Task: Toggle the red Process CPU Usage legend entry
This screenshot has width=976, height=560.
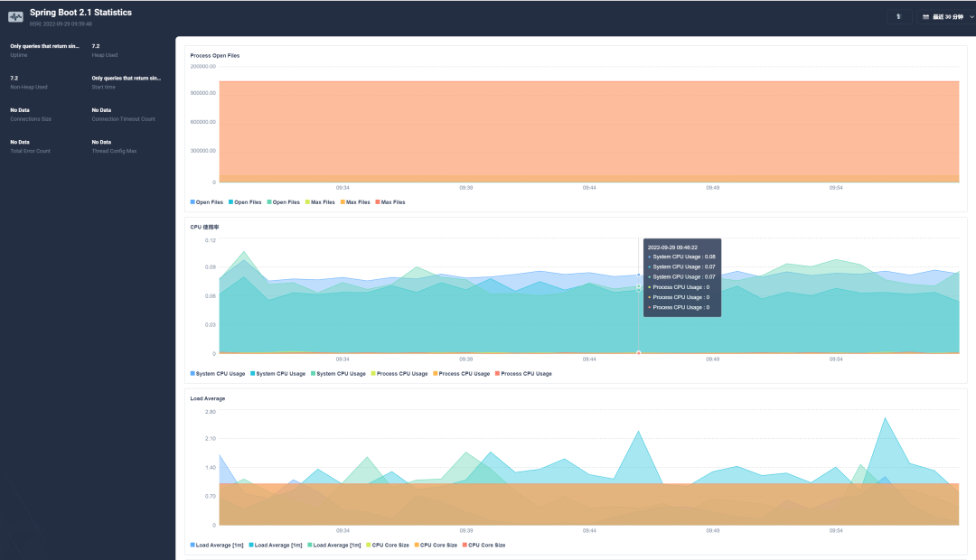Action: click(523, 374)
